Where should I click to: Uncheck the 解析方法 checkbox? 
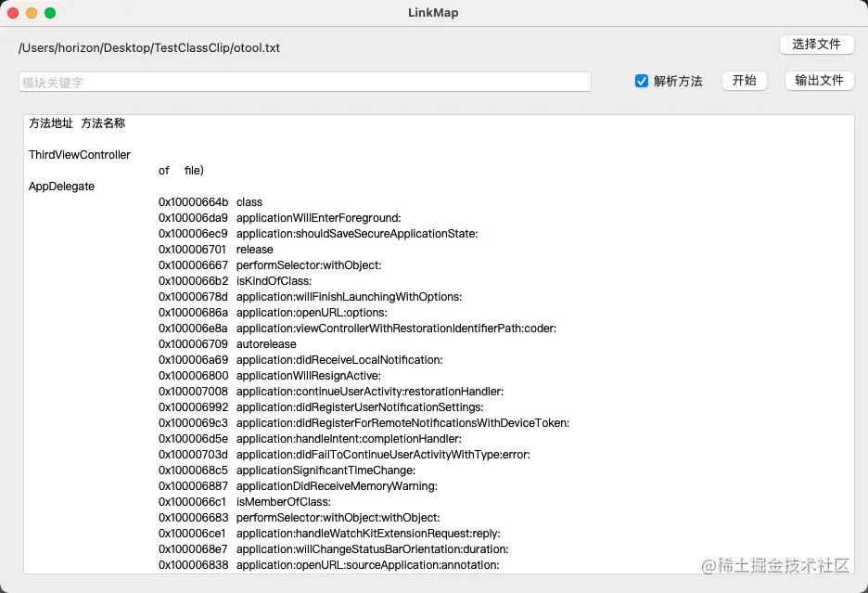[x=642, y=81]
